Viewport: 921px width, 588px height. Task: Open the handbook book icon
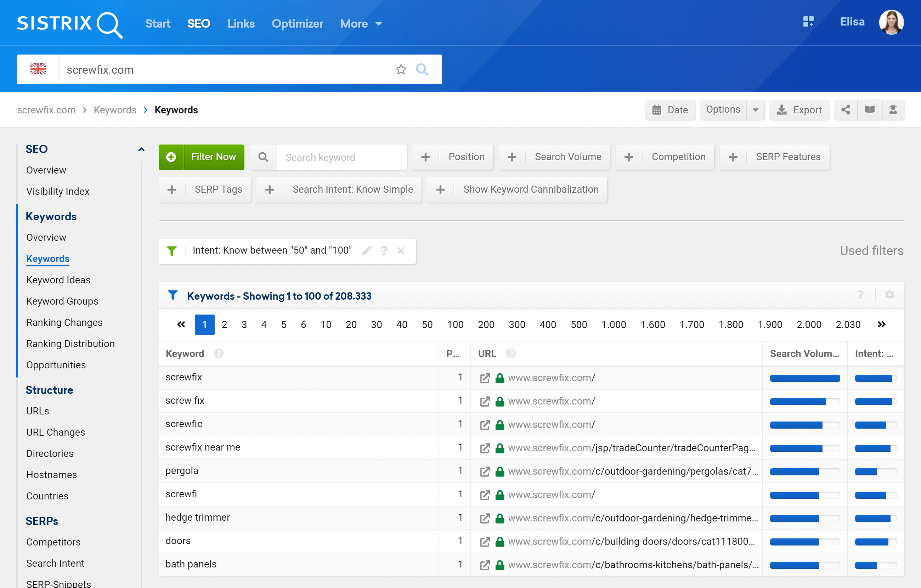(x=870, y=110)
